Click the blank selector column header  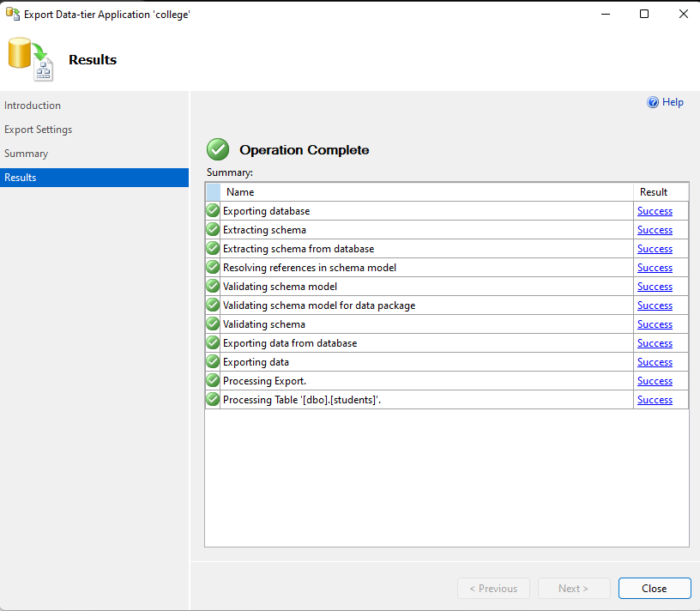tap(214, 192)
